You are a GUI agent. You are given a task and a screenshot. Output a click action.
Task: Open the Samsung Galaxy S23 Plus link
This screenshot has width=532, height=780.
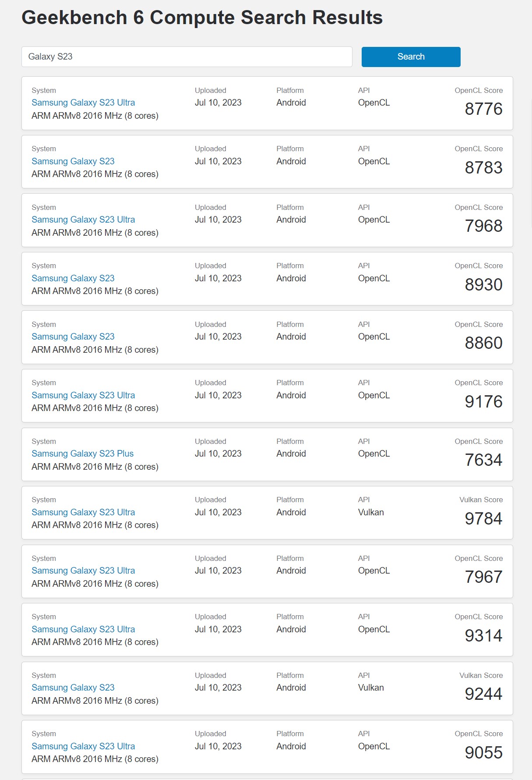(x=82, y=454)
